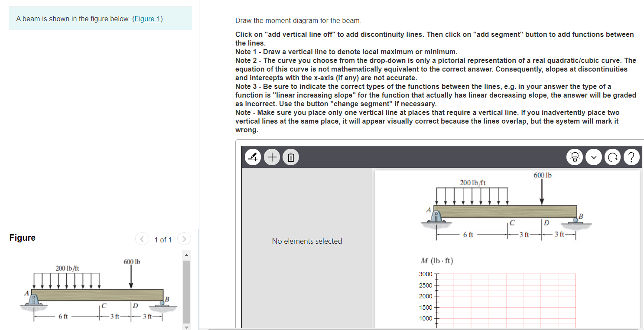Click the 2000 tick label on M axis
Screen dimensions: 644x330
tap(425, 296)
